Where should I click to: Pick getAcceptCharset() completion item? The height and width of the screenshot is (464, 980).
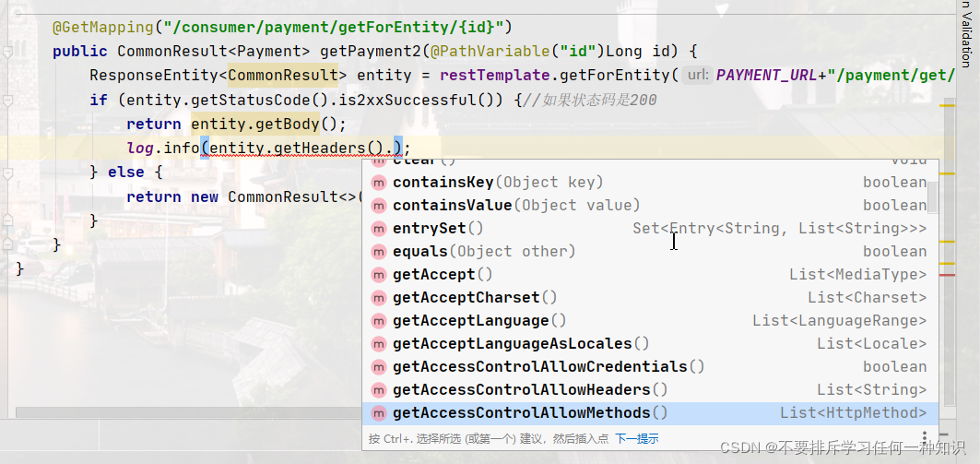point(650,298)
